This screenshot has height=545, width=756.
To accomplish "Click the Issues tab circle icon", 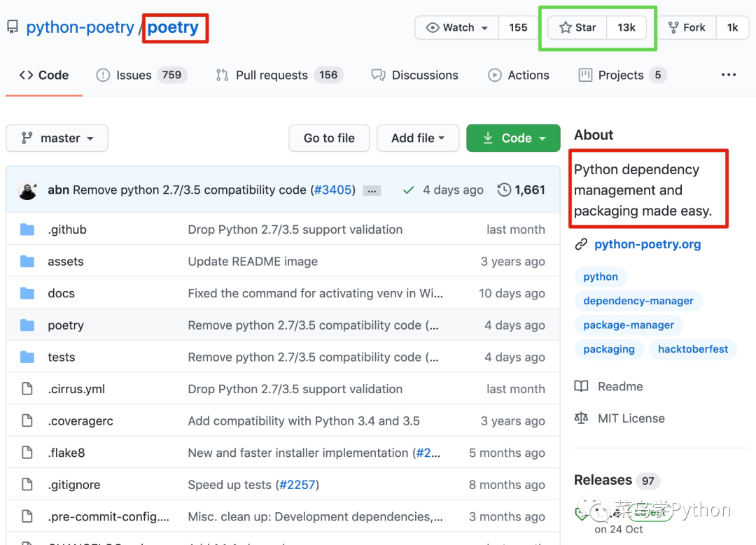I will (x=103, y=75).
